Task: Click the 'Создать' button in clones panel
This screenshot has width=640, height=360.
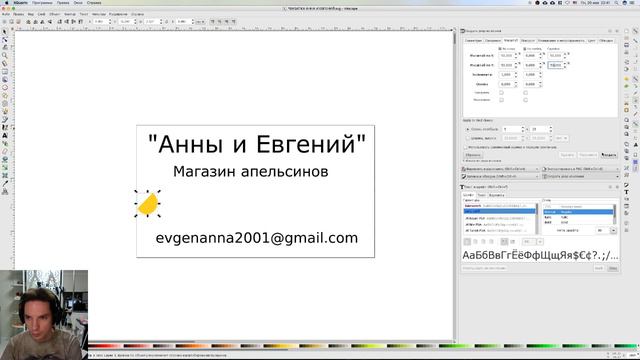Action: [x=609, y=155]
